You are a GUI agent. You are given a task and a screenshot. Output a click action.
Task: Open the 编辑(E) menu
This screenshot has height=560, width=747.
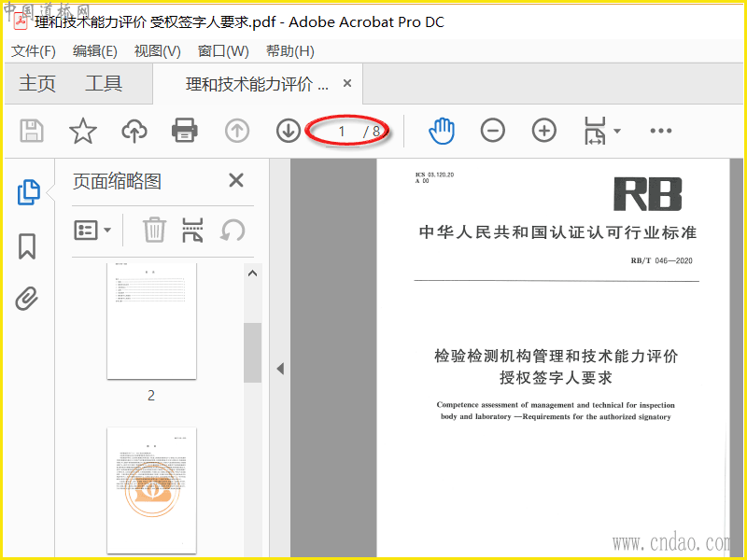tap(95, 51)
